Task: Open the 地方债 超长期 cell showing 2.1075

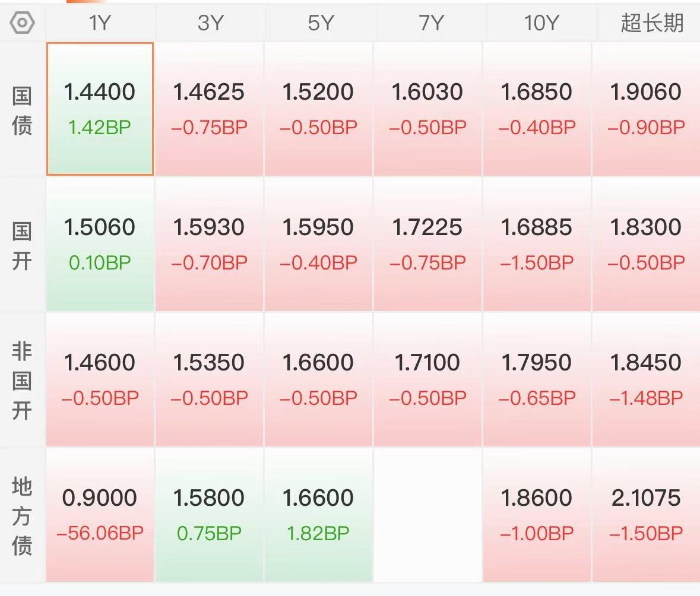Action: (646, 515)
